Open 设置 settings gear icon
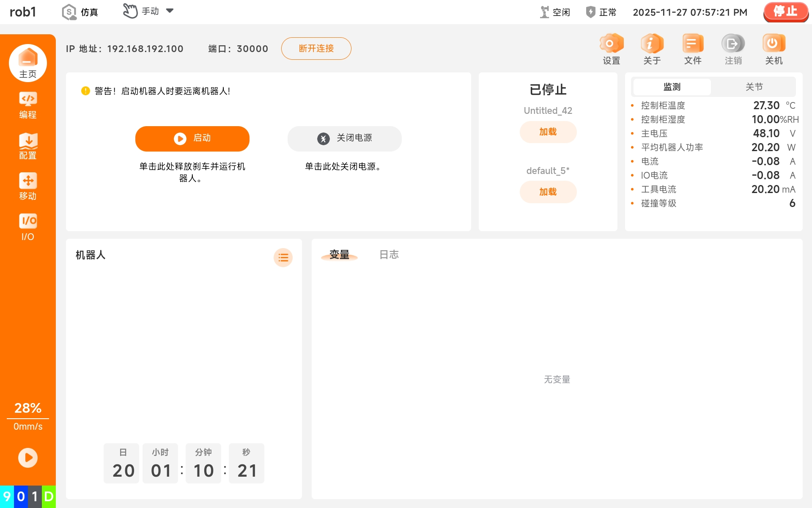812x508 pixels. pyautogui.click(x=611, y=49)
